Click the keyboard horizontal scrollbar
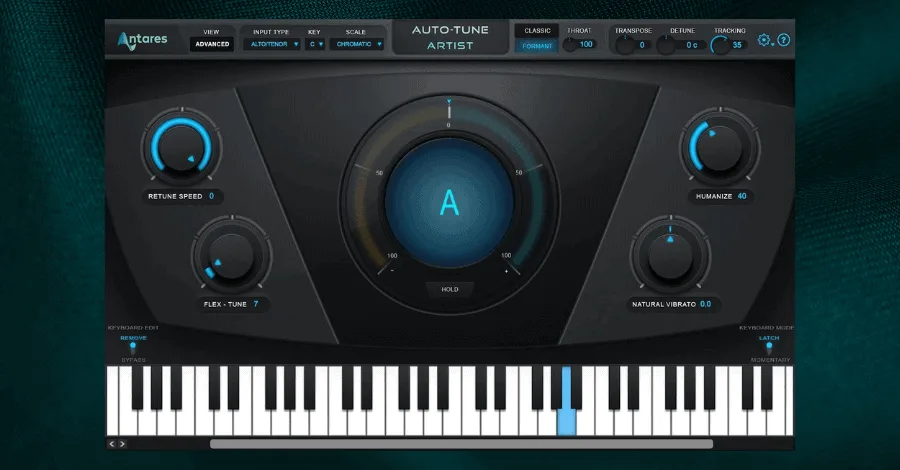The height and width of the screenshot is (470, 900). tap(461, 444)
